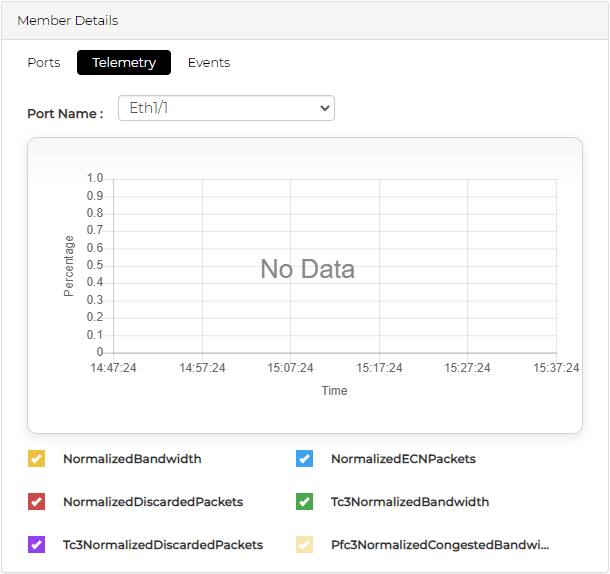The width and height of the screenshot is (610, 574).
Task: Disable the red NormalizedDiscardedPackets checkbox
Action: [x=37, y=502]
